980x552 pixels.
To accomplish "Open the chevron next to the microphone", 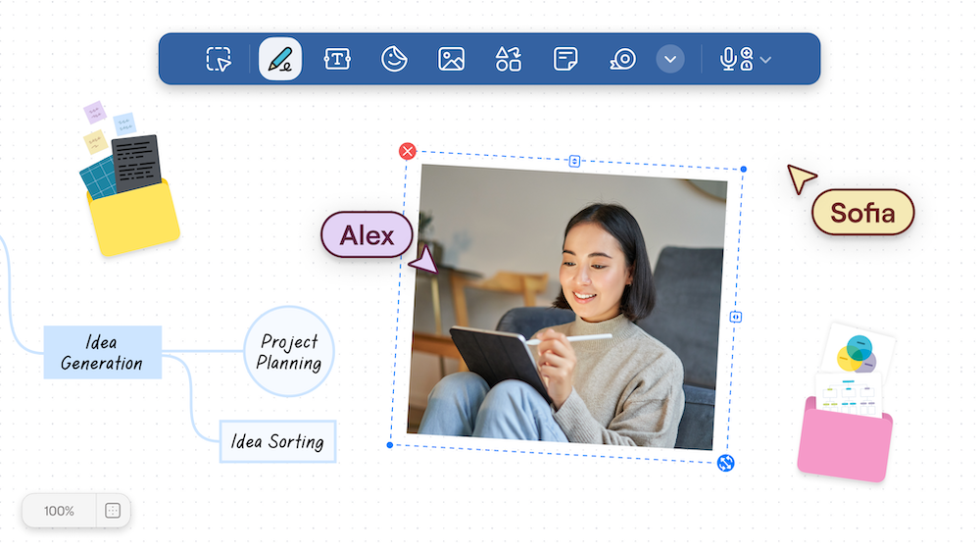I will tap(766, 60).
